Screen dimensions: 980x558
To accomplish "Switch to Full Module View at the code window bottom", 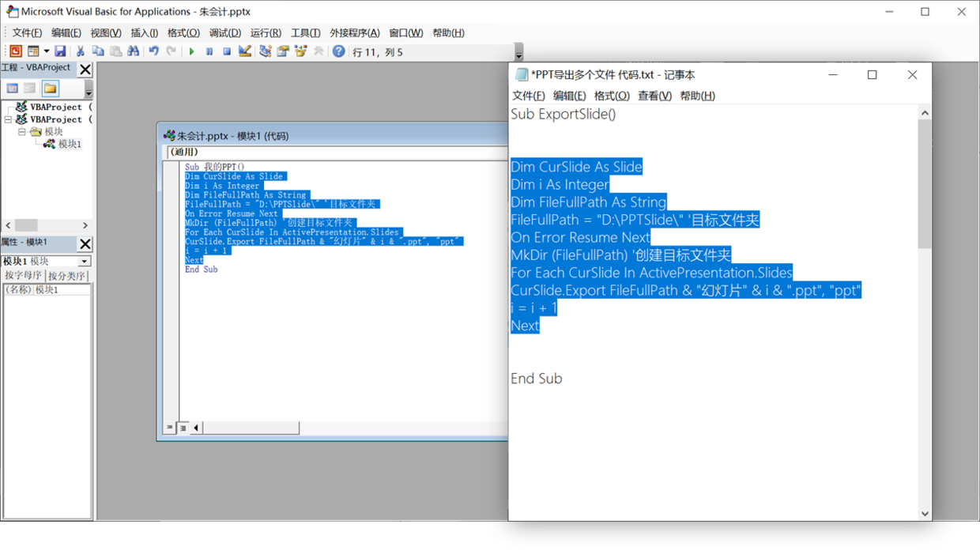I will click(x=183, y=428).
